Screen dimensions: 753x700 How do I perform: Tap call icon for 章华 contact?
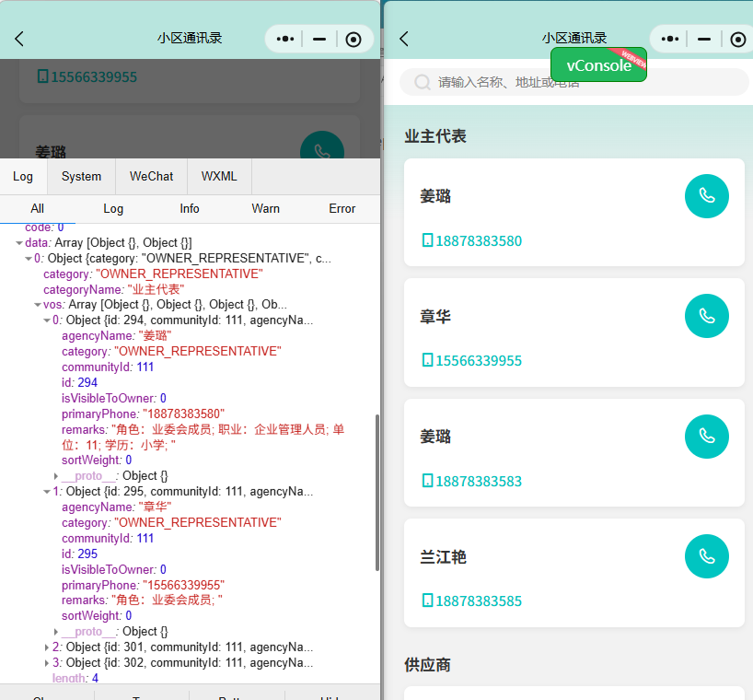706,316
